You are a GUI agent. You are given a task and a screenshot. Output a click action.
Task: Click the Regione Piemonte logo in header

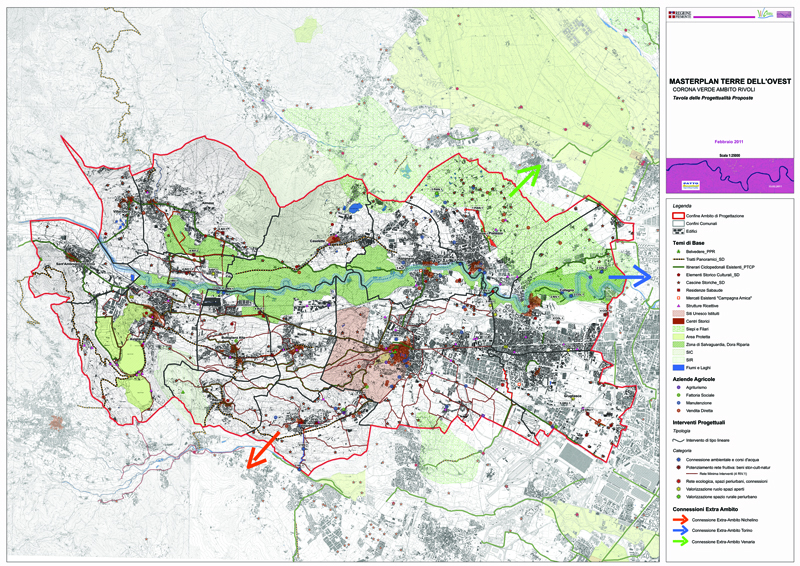(680, 15)
